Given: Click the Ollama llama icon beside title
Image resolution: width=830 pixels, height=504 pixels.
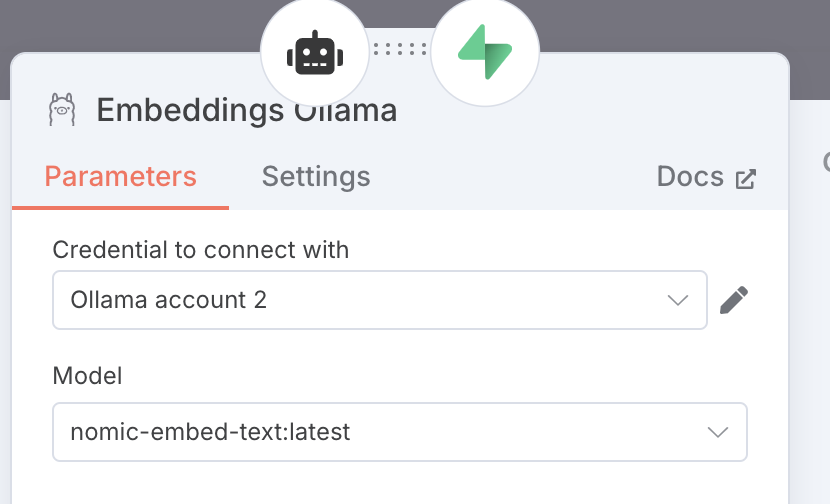Looking at the screenshot, I should (62, 110).
